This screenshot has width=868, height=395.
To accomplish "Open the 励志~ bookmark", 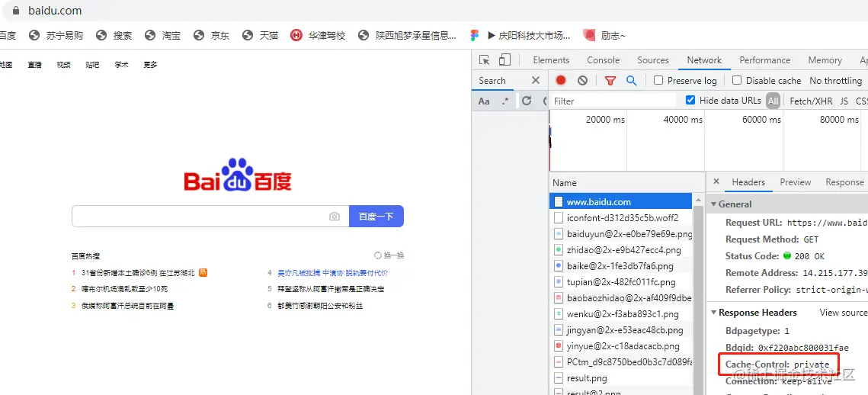I will [604, 35].
